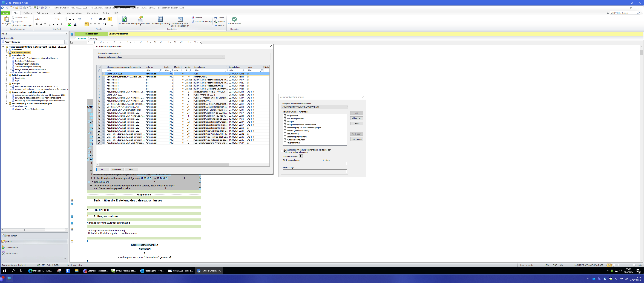Check the Bescheinigung/Vermerk checkbox

pyautogui.click(x=285, y=137)
